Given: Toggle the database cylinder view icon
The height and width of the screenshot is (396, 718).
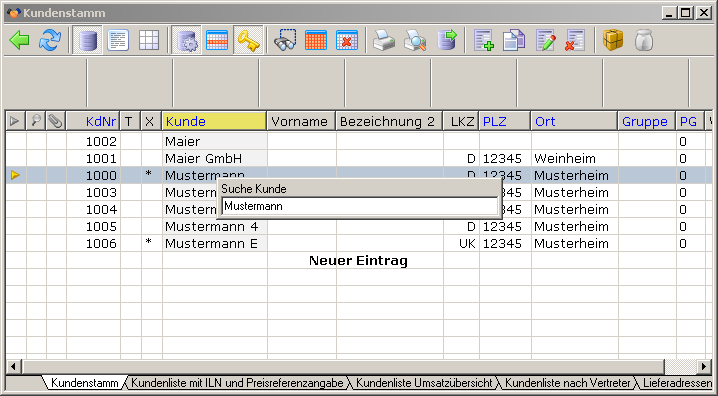Looking at the screenshot, I should [x=87, y=40].
